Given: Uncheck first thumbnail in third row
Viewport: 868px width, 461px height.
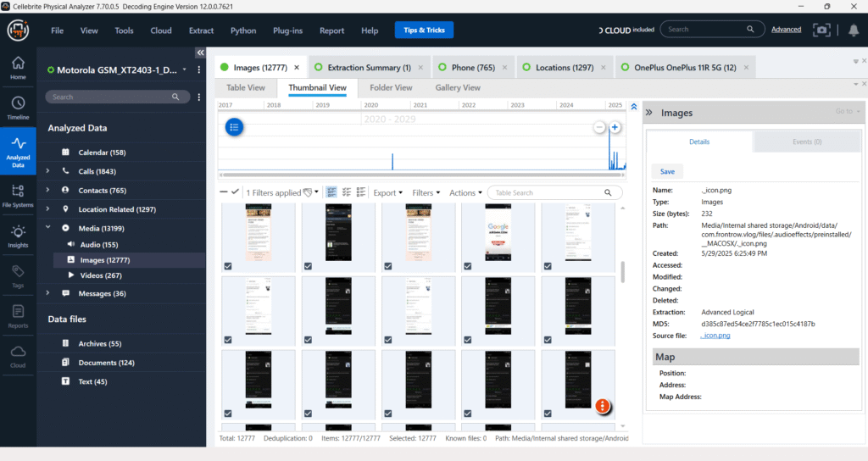Looking at the screenshot, I should pos(228,414).
